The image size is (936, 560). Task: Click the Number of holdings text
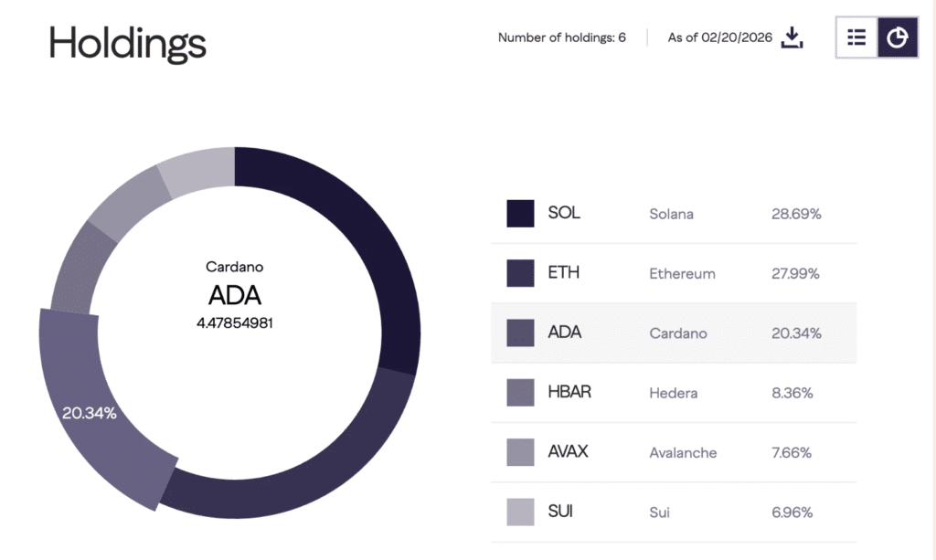pyautogui.click(x=561, y=37)
